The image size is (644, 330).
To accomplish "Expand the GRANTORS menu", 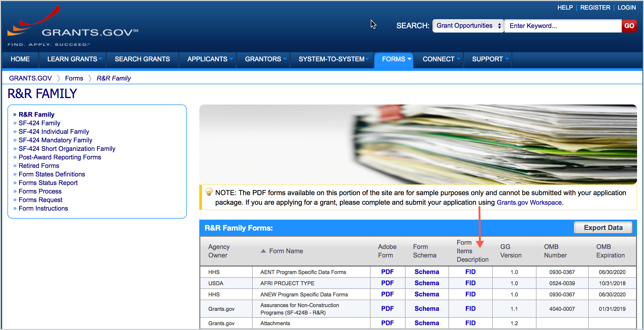I will [264, 59].
